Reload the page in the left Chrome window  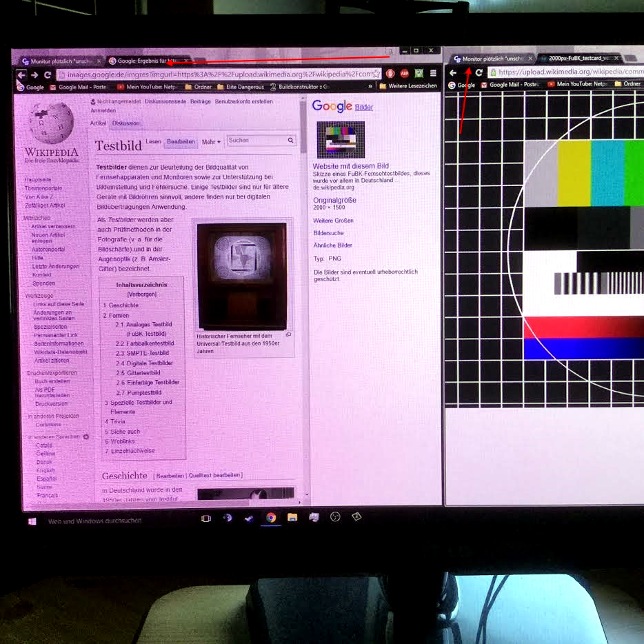tap(48, 74)
